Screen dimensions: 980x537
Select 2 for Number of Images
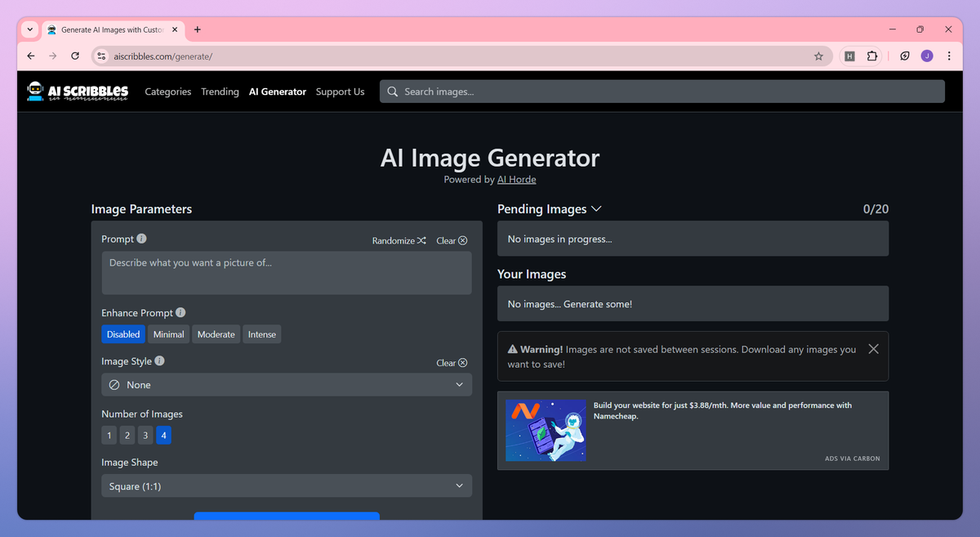pyautogui.click(x=127, y=436)
